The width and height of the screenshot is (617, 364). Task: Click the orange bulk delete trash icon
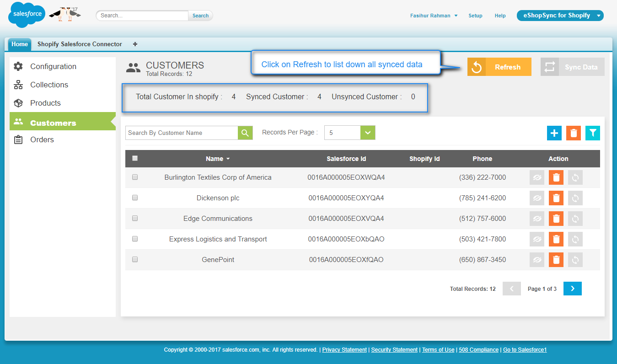pyautogui.click(x=574, y=133)
